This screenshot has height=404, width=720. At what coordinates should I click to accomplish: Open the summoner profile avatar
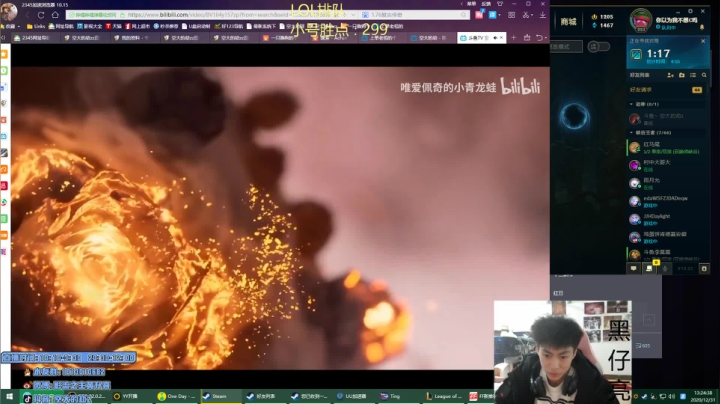[x=640, y=21]
